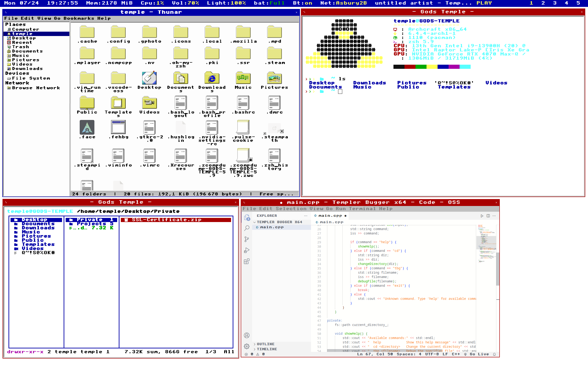Toggle PLAY in the top status bar

(x=484, y=3)
